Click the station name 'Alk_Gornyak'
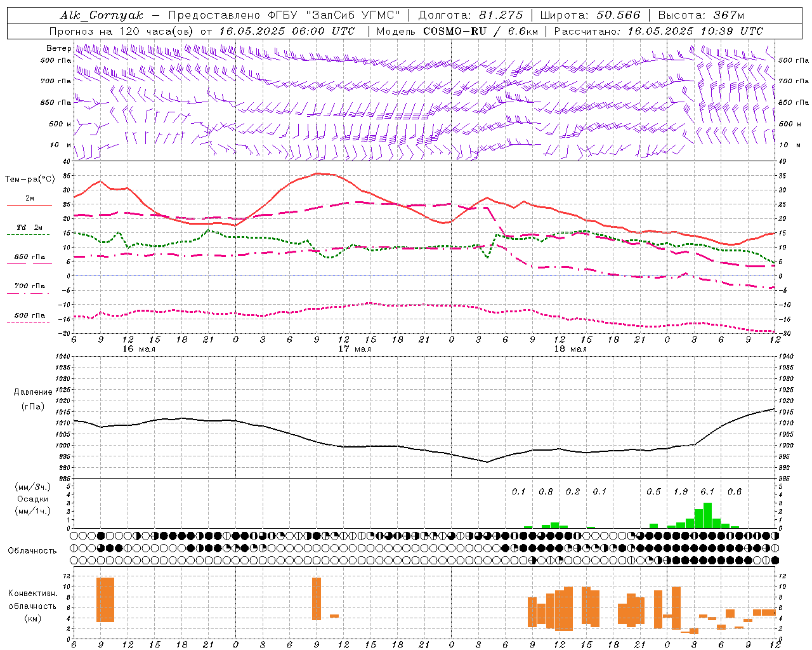812x650 pixels. point(101,15)
